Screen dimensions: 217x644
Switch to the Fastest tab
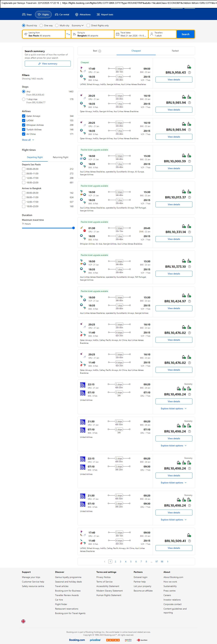(x=175, y=51)
